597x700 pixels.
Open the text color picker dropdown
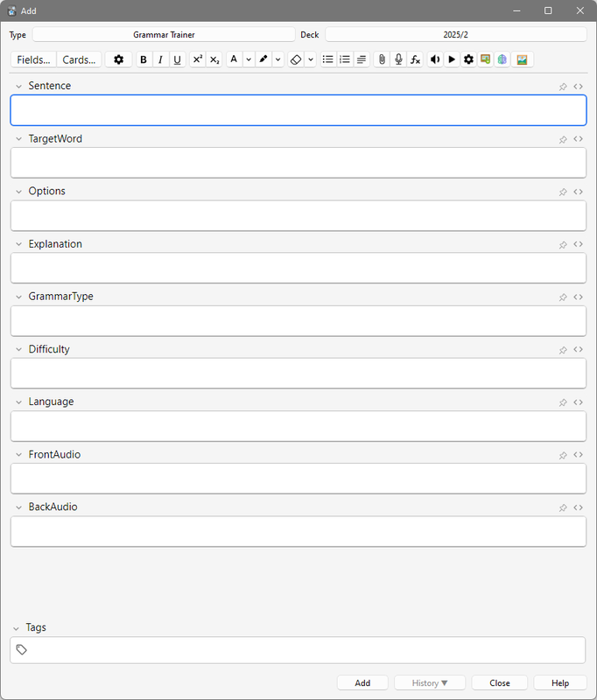pyautogui.click(x=249, y=59)
